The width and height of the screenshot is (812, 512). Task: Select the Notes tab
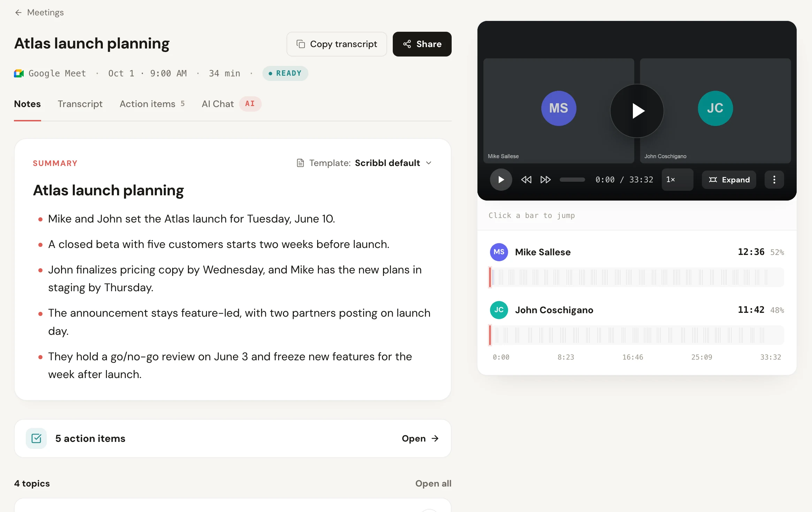[27, 104]
